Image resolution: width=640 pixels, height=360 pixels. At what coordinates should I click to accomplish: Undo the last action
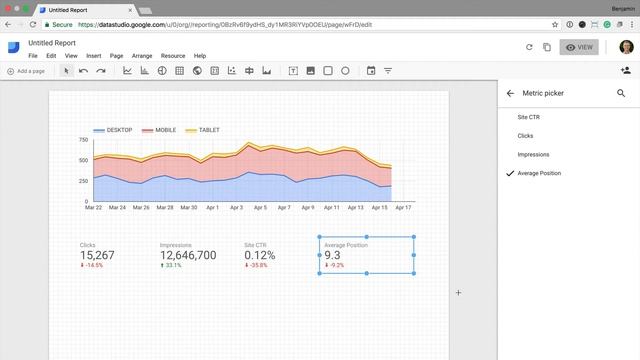(x=83, y=71)
